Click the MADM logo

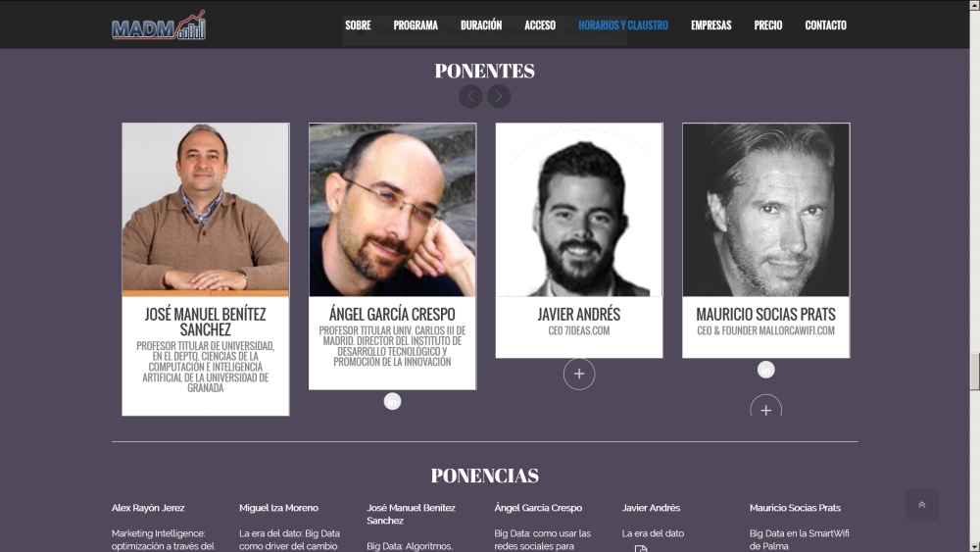click(x=158, y=25)
